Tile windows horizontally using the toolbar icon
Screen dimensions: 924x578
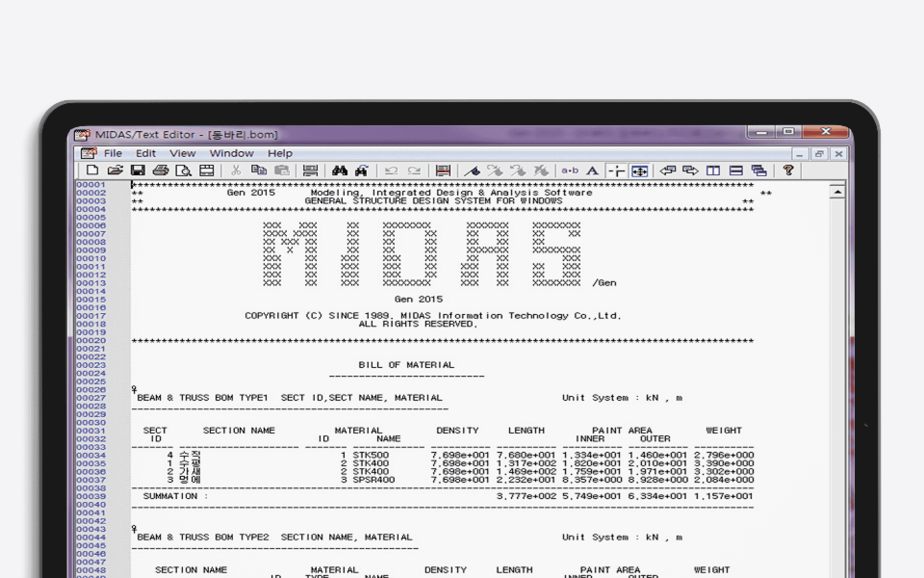[x=736, y=171]
